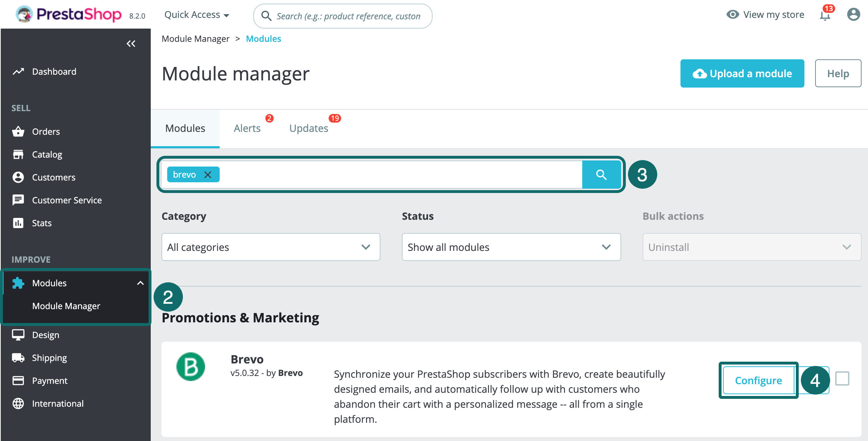Image resolution: width=868 pixels, height=441 pixels.
Task: Select the Design monitor icon
Action: coord(18,335)
